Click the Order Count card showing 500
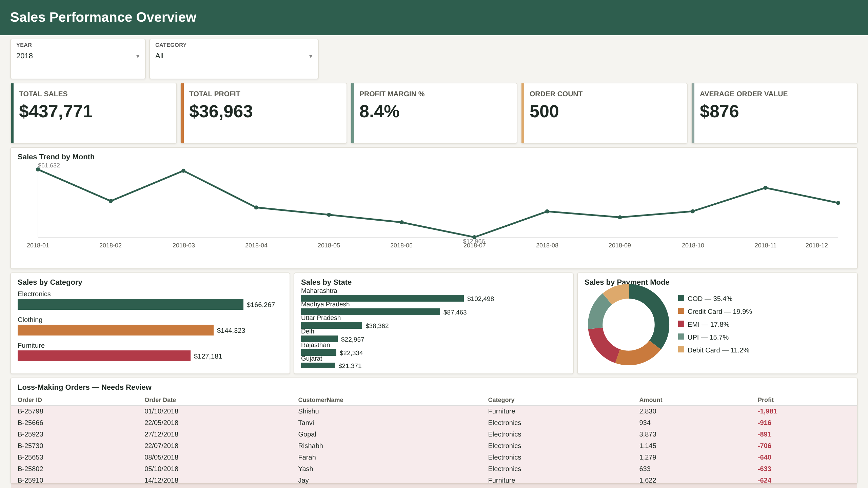The height and width of the screenshot is (488, 868). click(604, 113)
